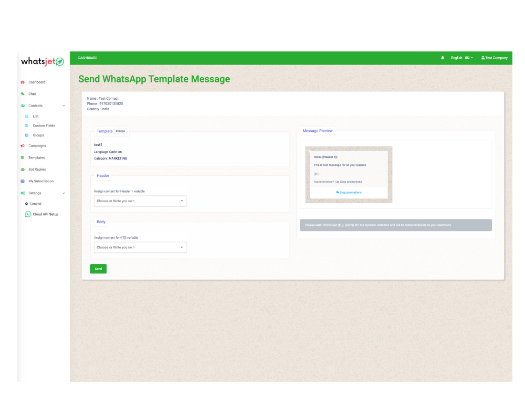
Task: Open Chat from the sidebar
Action: pos(32,94)
